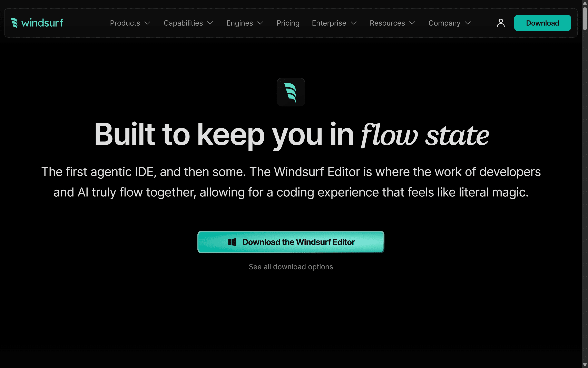
Task: Open the Capabilities menu
Action: pyautogui.click(x=189, y=23)
